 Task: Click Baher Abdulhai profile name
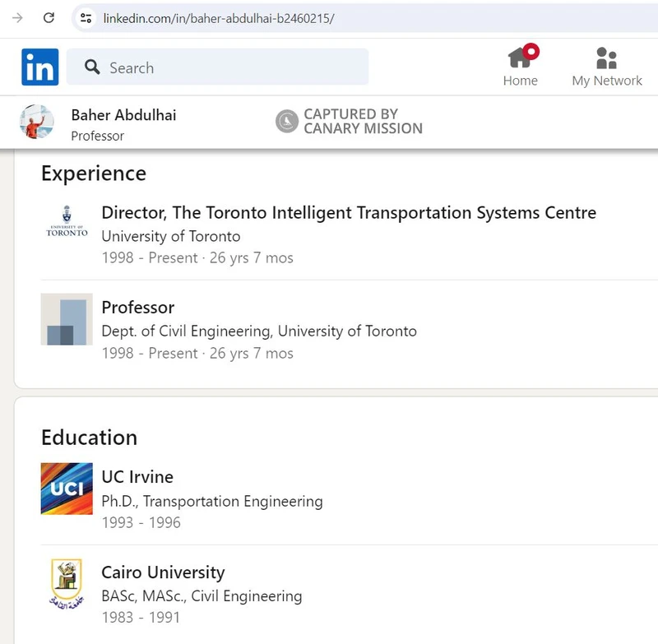click(x=123, y=115)
